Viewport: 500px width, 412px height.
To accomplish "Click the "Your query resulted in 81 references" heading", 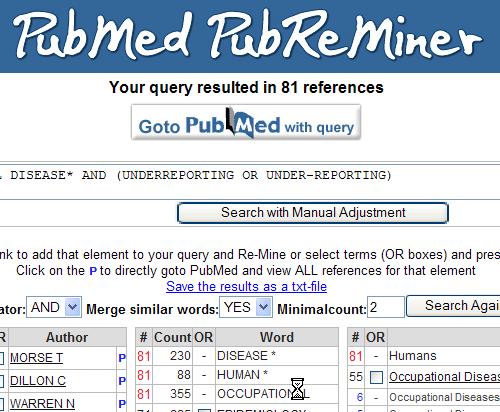I will 246,87.
